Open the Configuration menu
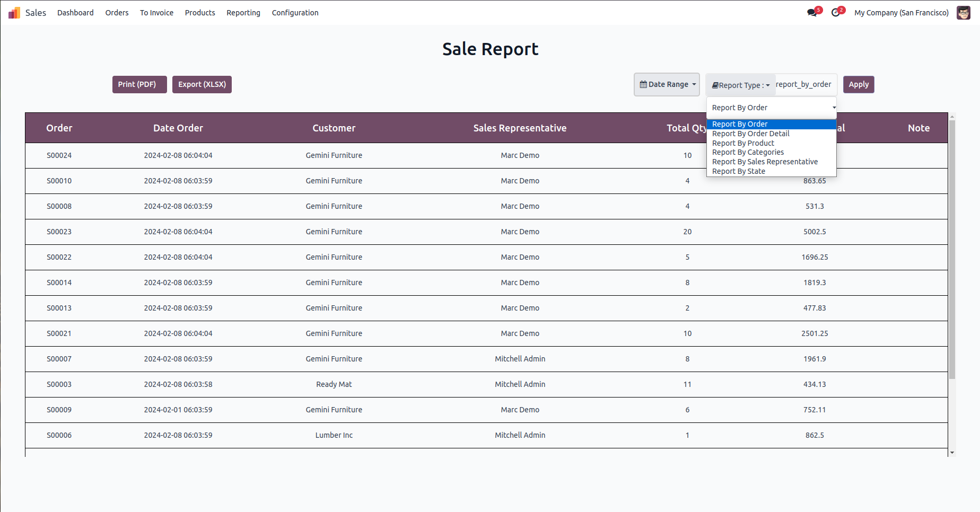This screenshot has width=980, height=512. [295, 13]
